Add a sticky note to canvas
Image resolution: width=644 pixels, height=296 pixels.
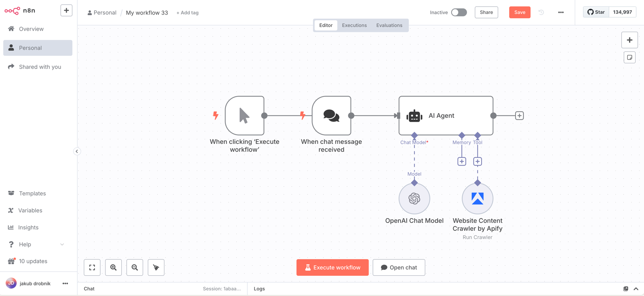click(629, 58)
